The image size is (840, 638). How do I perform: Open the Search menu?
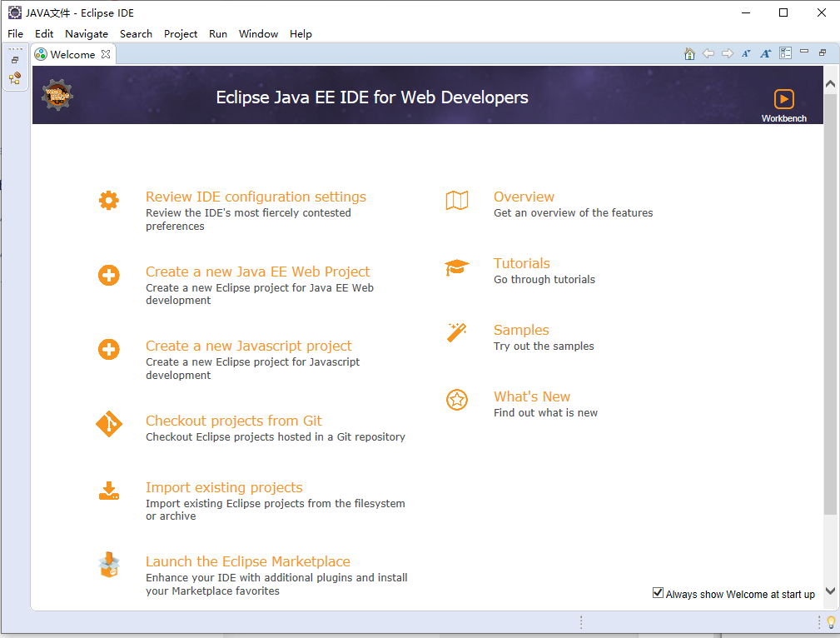click(x=136, y=34)
